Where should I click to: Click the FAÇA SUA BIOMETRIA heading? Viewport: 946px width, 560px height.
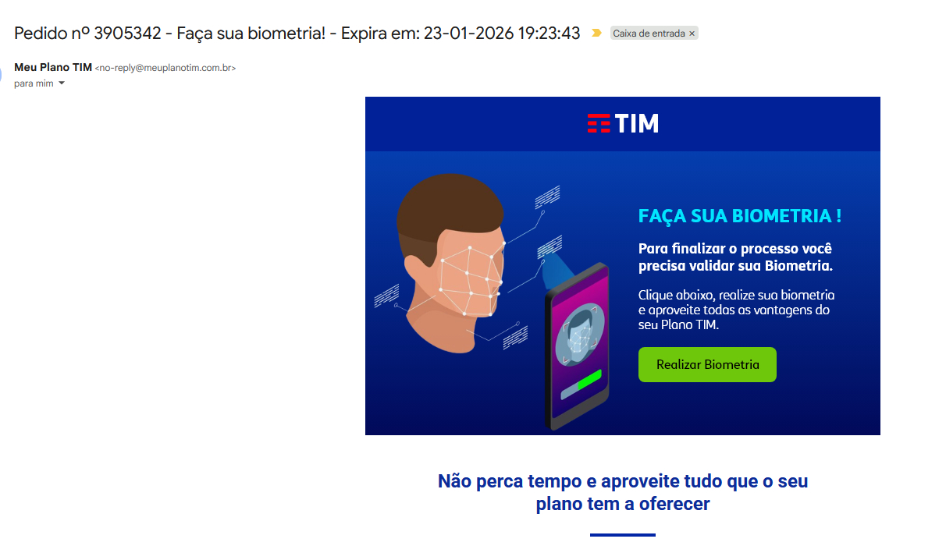click(x=740, y=216)
